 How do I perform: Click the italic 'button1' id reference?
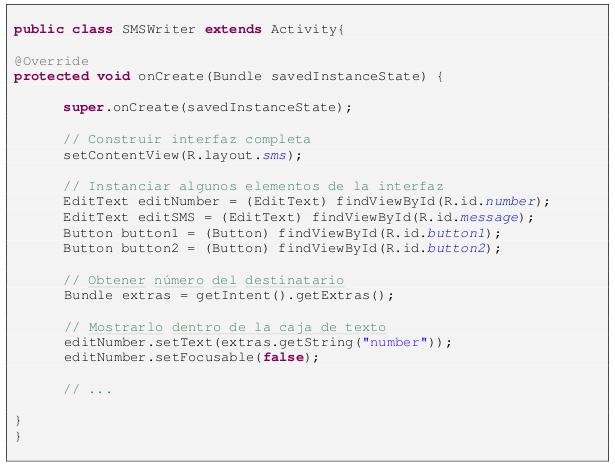point(457,233)
